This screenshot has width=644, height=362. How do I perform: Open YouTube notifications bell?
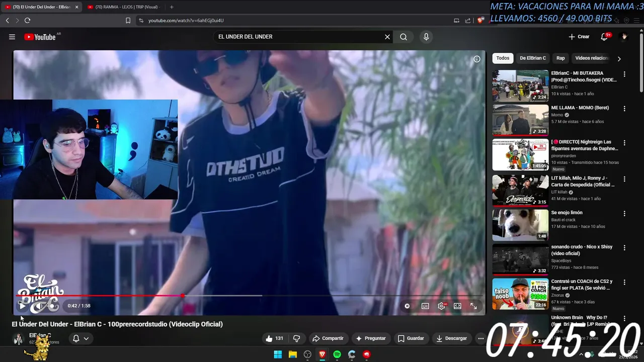[x=604, y=37]
